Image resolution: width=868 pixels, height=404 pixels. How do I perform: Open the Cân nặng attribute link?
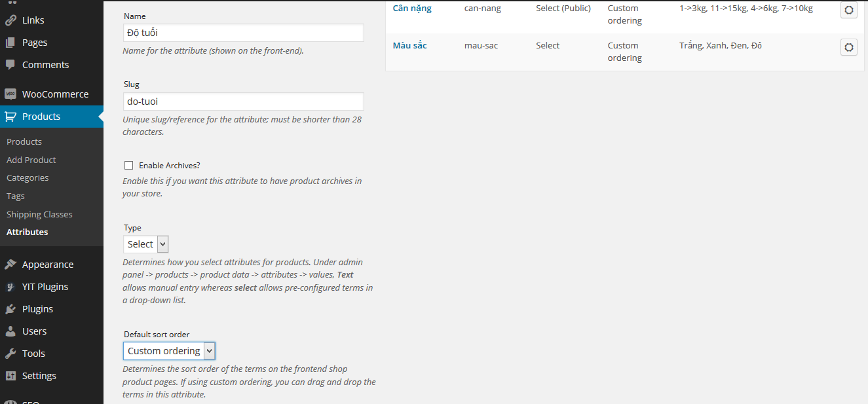pos(412,9)
